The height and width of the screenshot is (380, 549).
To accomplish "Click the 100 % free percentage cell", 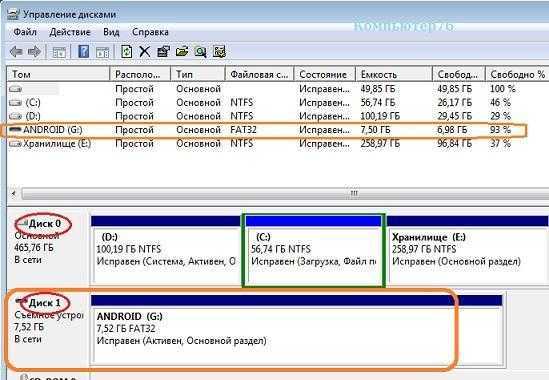I will (503, 89).
